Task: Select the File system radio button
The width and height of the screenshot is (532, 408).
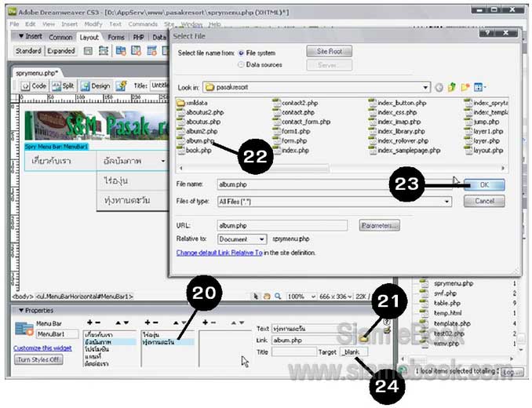Action: 241,53
